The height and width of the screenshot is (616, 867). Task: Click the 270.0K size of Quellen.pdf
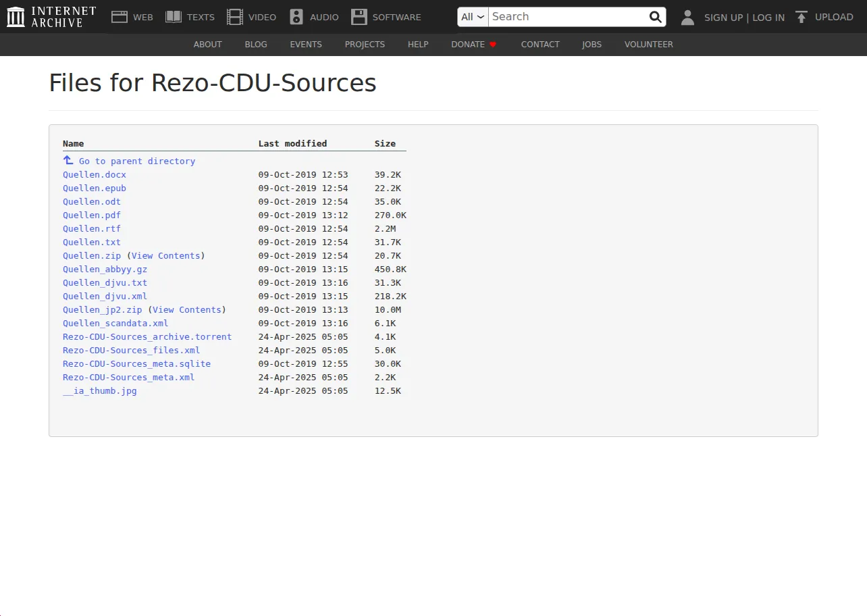pyautogui.click(x=390, y=215)
